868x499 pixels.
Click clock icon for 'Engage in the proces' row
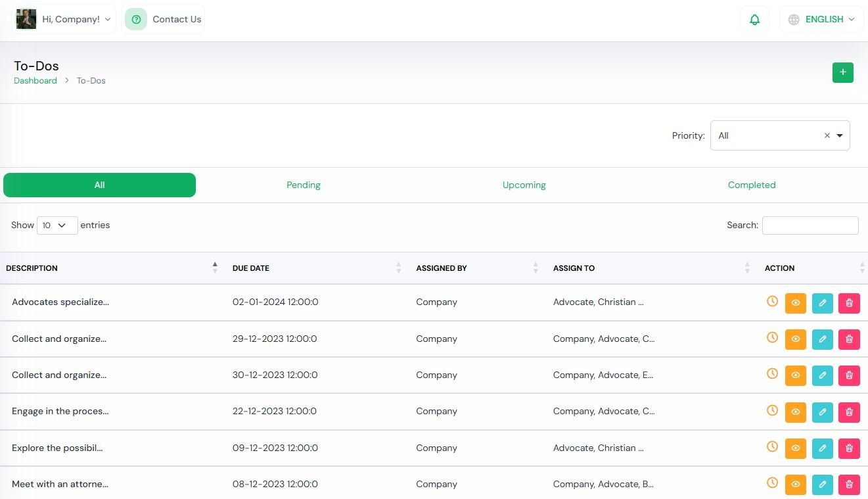coord(772,410)
